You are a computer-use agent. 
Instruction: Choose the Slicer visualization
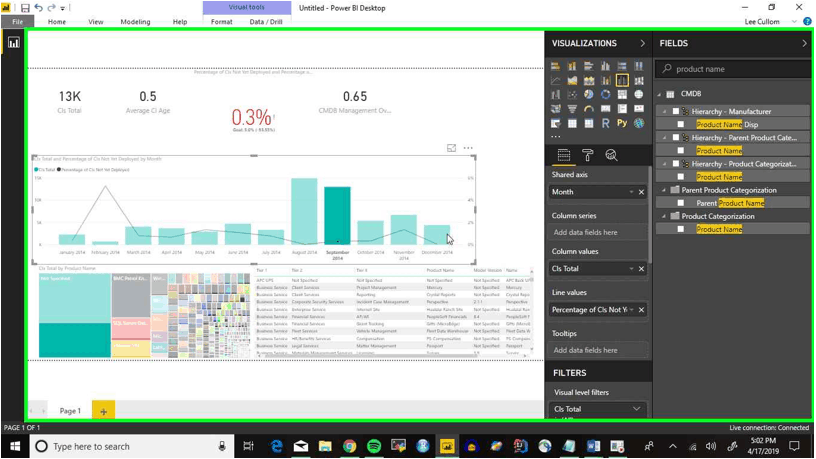click(x=556, y=123)
